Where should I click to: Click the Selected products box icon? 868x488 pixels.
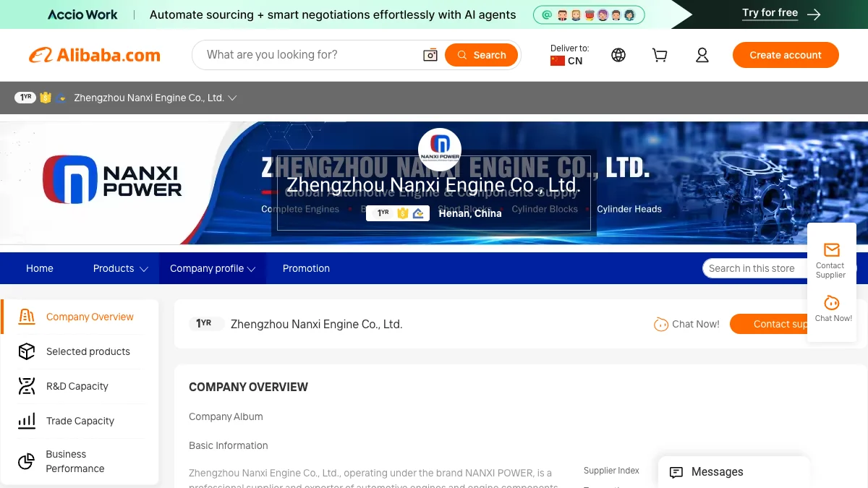coord(27,351)
